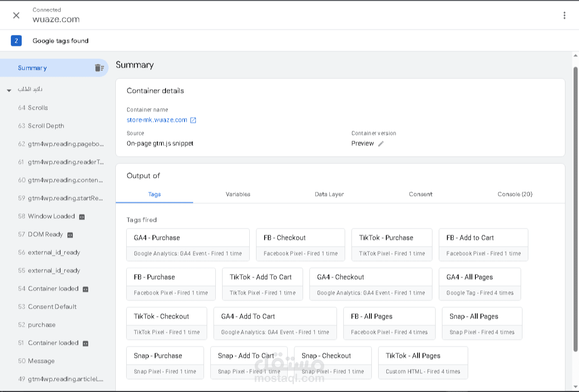Show the Consent tab
This screenshot has width=579, height=392.
click(421, 194)
